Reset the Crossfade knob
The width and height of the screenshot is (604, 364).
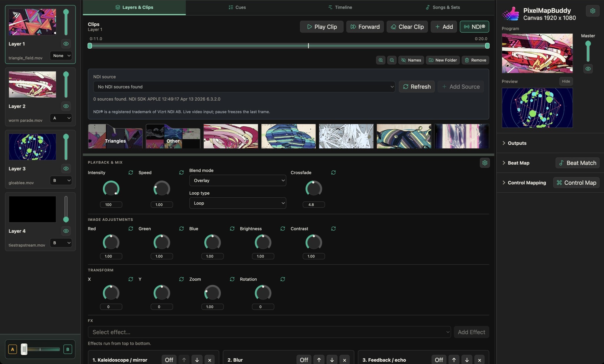click(x=333, y=173)
